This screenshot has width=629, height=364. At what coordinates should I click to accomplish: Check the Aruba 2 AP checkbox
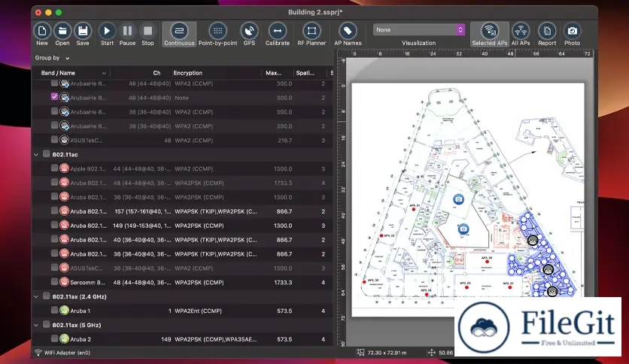point(55,338)
